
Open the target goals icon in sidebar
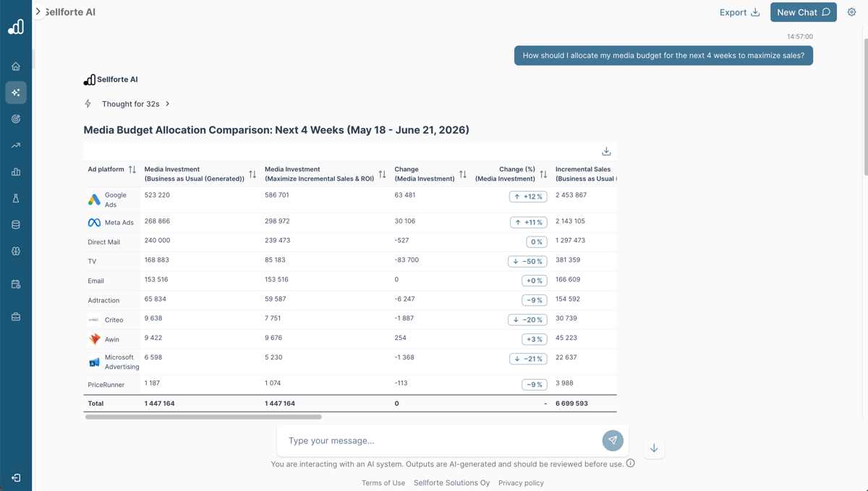(16, 119)
